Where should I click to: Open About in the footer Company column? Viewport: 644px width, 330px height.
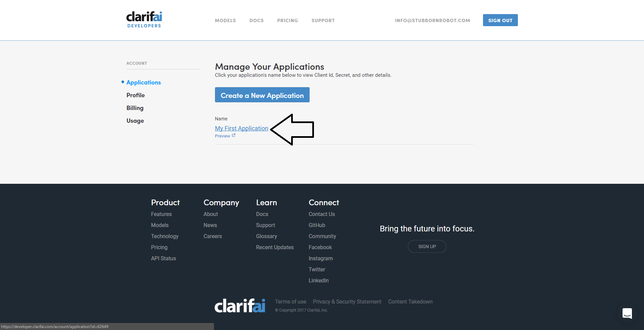[x=211, y=214]
